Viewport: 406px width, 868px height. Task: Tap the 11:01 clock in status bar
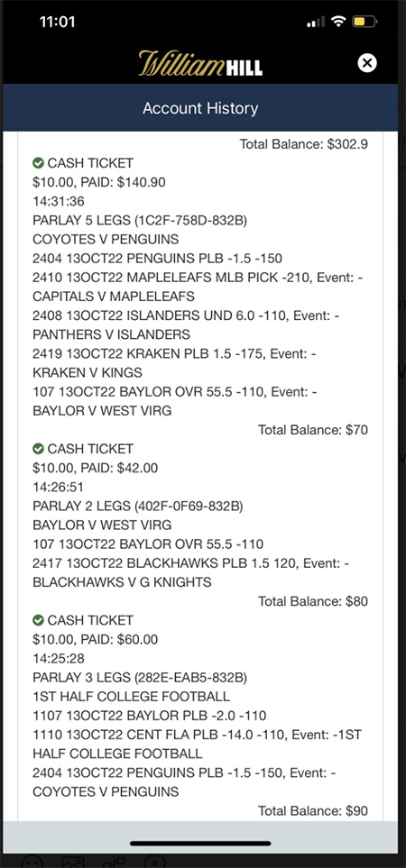(57, 23)
